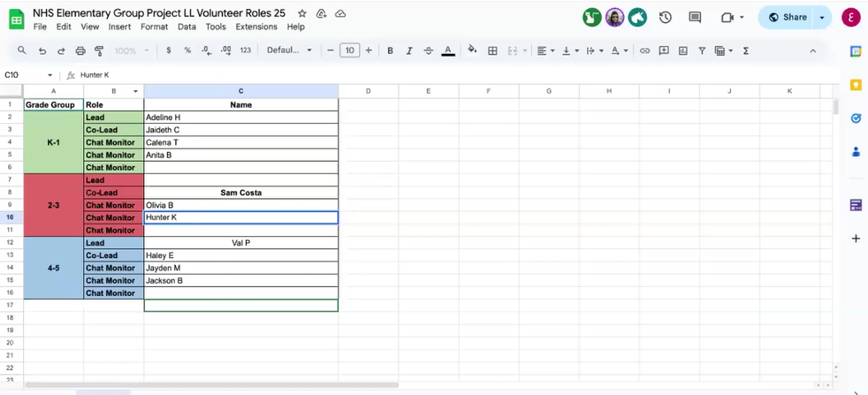Open more number formats 123 button
The height and width of the screenshot is (395, 868).
[x=245, y=50]
